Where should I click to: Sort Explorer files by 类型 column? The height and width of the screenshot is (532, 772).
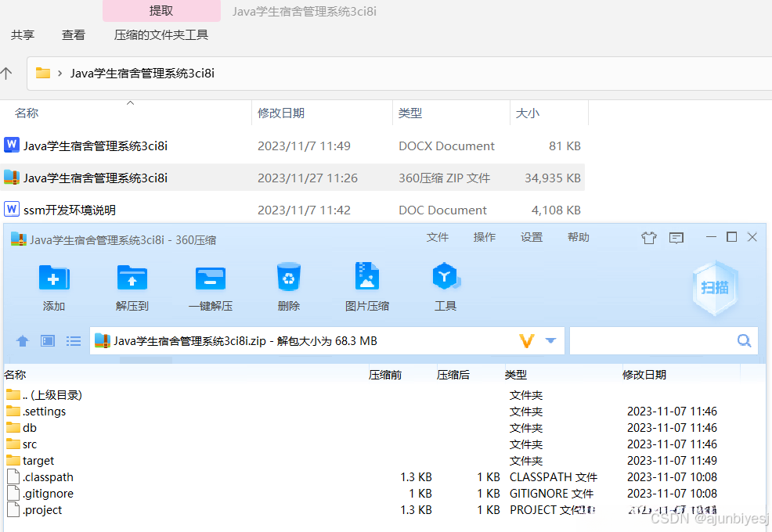coord(410,113)
